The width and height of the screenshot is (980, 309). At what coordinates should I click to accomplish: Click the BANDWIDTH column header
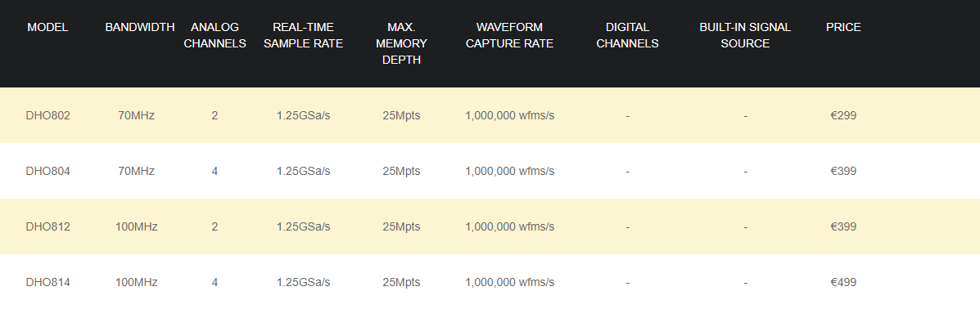pos(140,28)
